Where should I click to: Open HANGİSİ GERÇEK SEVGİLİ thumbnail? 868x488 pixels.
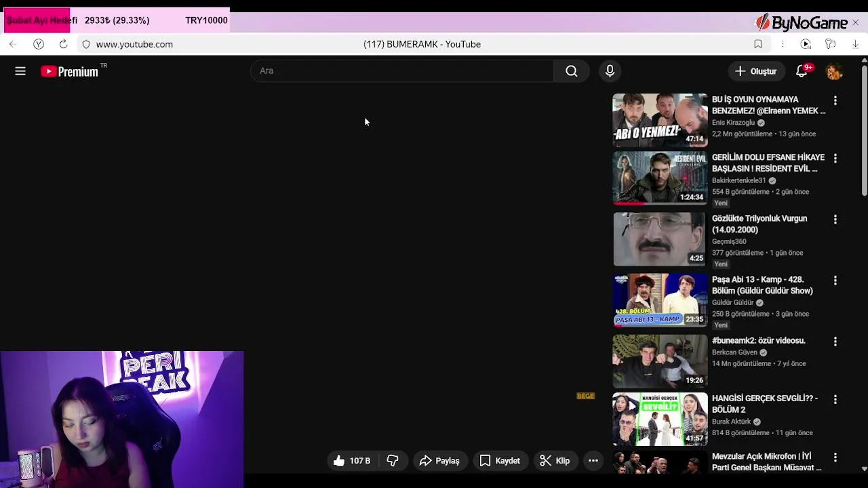pyautogui.click(x=660, y=419)
